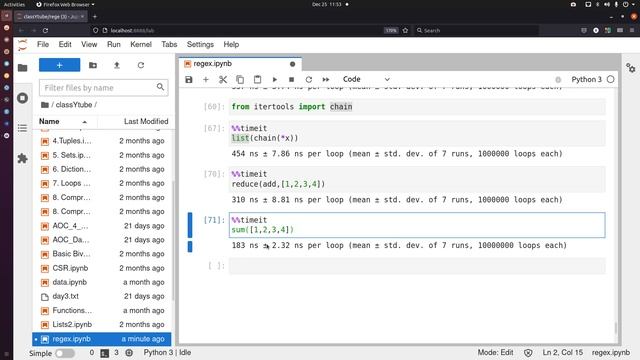Open a new Firefox tab with plus
Image resolution: width=640 pixels, height=360 pixels.
click(x=95, y=17)
